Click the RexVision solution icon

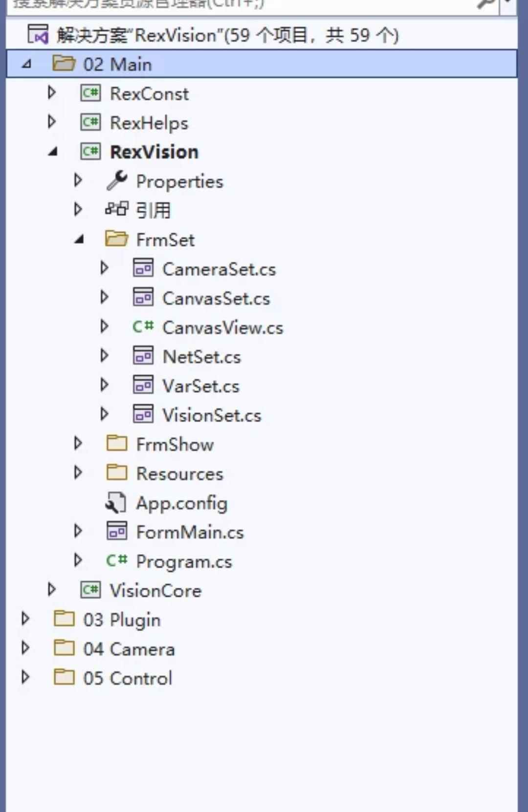pos(38,35)
